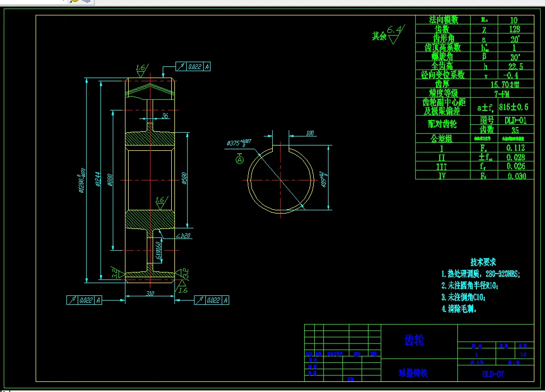Click the -0.4 value cell
The image size is (545, 392).
coord(511,75)
